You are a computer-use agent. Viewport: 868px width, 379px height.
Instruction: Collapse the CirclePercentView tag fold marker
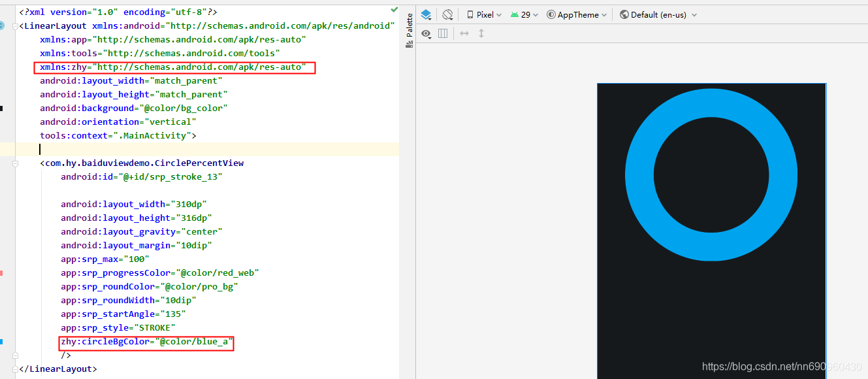(x=15, y=163)
